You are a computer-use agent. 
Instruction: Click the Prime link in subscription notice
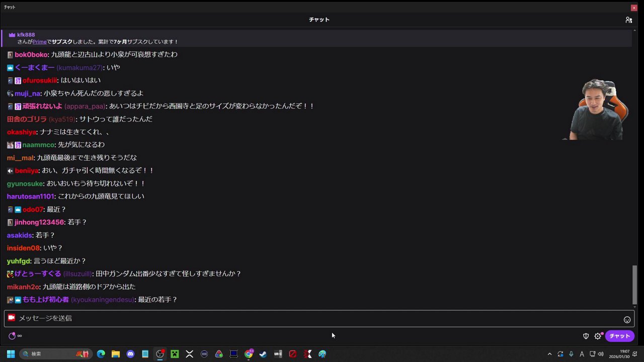click(39, 42)
